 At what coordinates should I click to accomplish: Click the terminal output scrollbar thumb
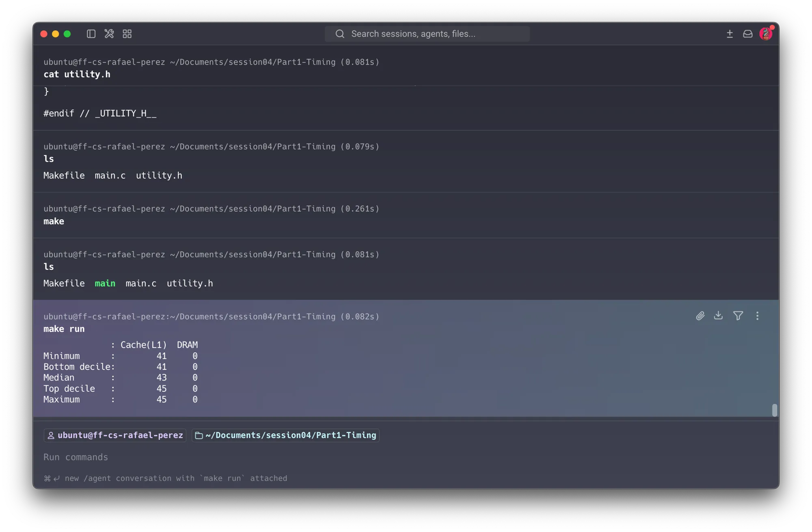[x=774, y=410]
